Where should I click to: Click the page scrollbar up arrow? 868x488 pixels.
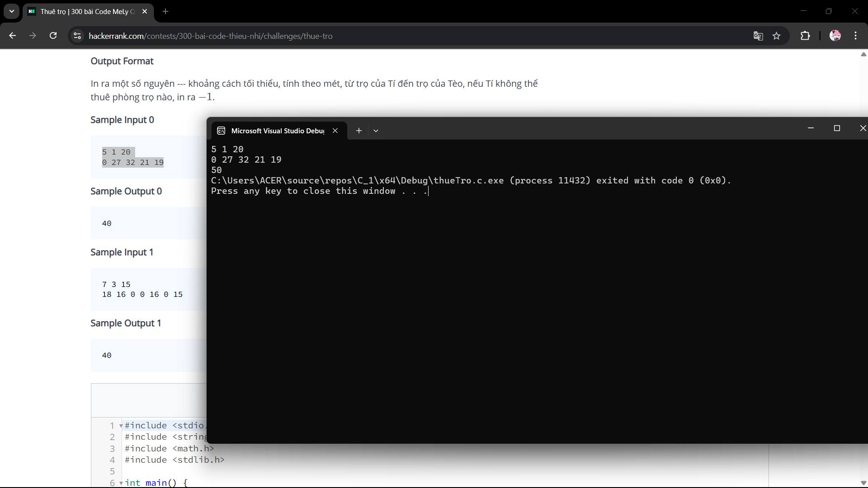863,54
